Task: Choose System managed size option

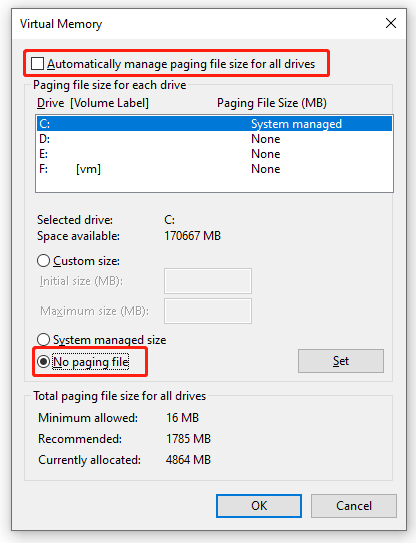Action: pos(44,340)
